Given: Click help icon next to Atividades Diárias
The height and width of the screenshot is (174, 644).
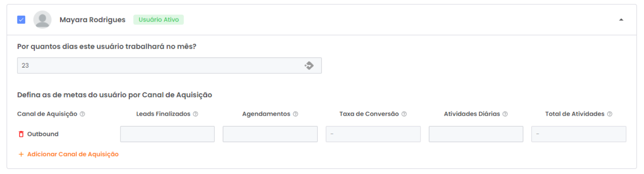Looking at the screenshot, I should [505, 114].
